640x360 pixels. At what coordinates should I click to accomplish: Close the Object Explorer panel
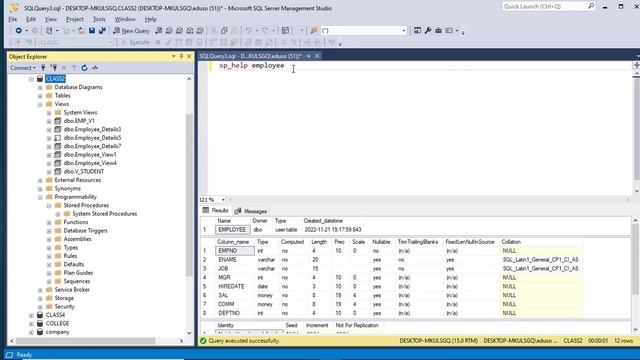point(189,56)
